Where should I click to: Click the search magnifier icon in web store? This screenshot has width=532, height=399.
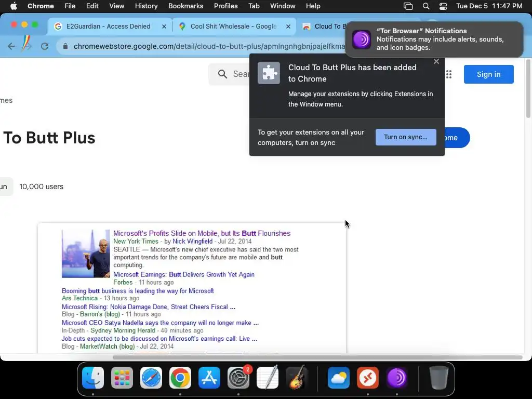tap(222, 74)
